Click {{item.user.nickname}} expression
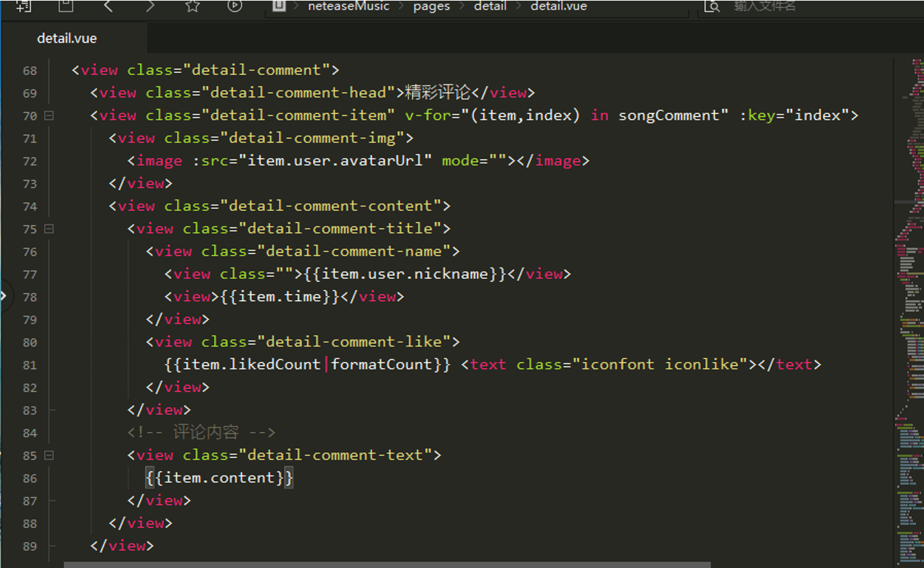This screenshot has width=924, height=568. pos(404,273)
